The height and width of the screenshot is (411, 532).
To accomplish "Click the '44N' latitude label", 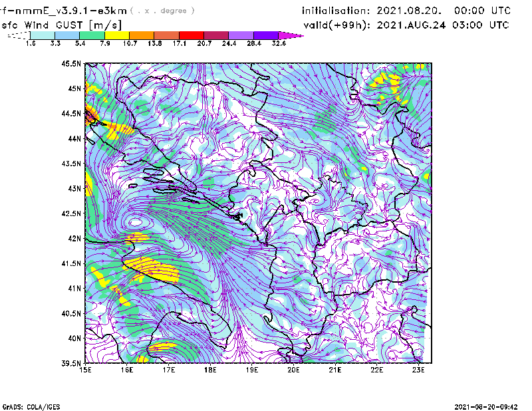I will click(x=74, y=138).
